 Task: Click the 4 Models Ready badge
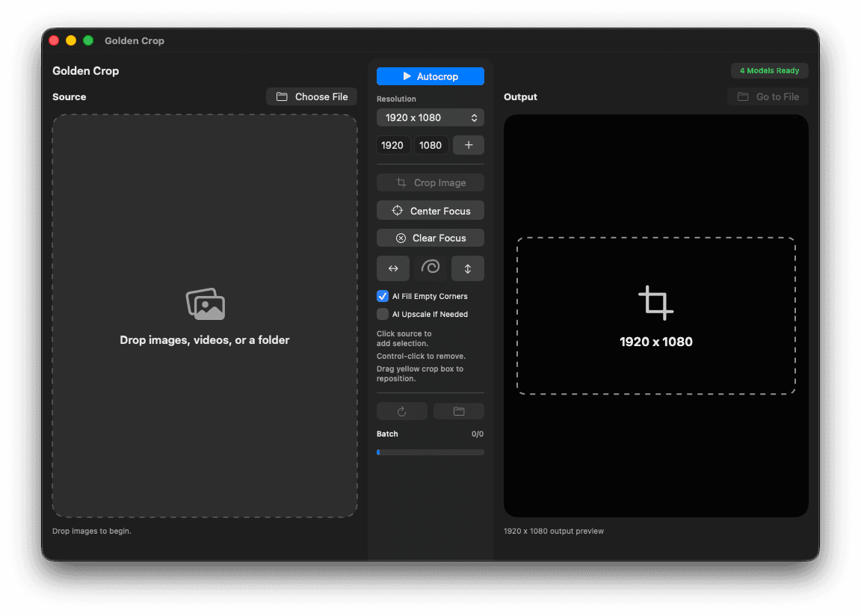(x=769, y=71)
